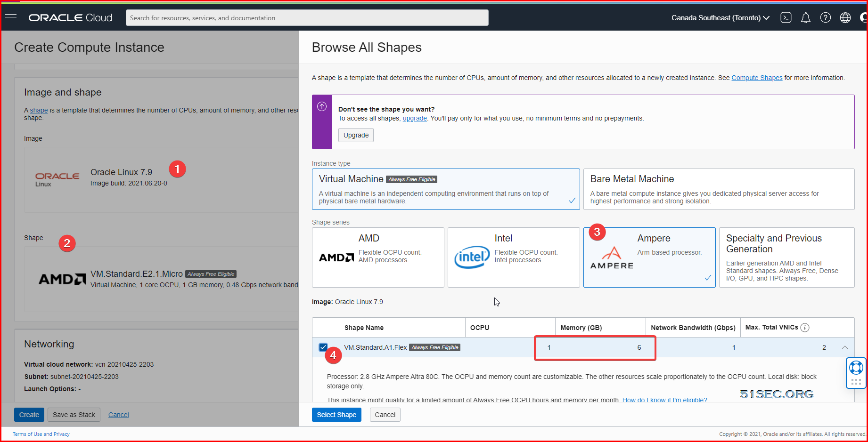Choose the Intel shape series card
The image size is (868, 442).
514,257
